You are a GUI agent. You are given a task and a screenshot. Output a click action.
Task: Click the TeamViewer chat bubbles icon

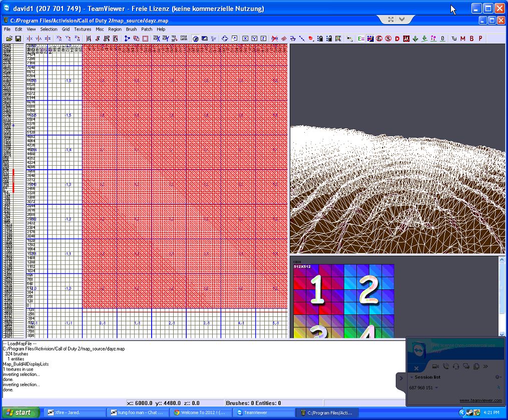click(466, 366)
